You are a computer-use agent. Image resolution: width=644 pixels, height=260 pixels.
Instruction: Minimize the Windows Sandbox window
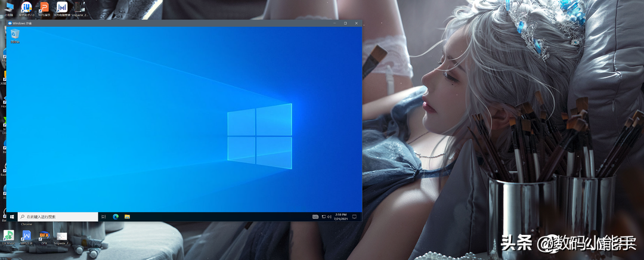pyautogui.click(x=334, y=23)
